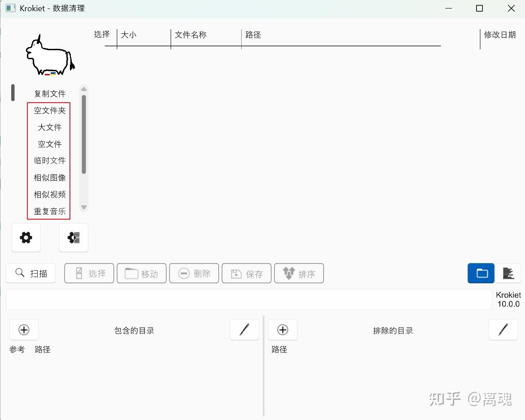The width and height of the screenshot is (525, 420).
Task: Select the 空文件 tool
Action: pyautogui.click(x=50, y=144)
